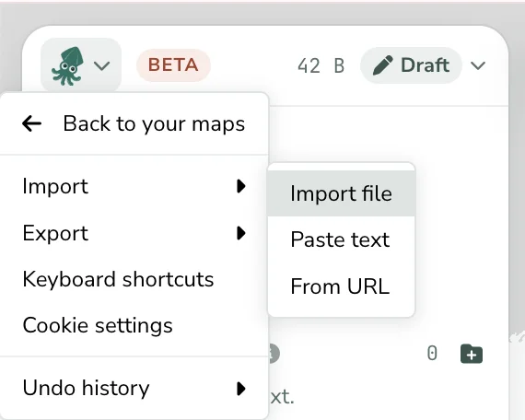This screenshot has width=525, height=420.
Task: Go back via the left arrow icon
Action: 31,123
